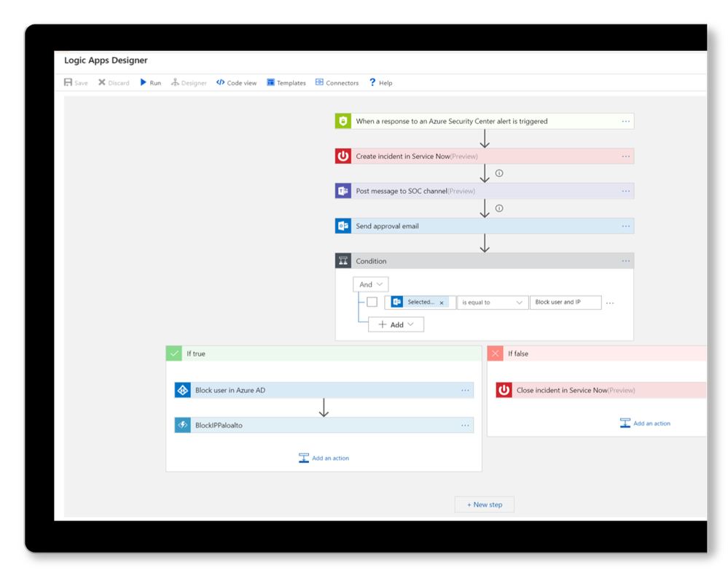This screenshot has height=578, width=728.
Task: Open ellipsis menu on Create incident step
Action: (626, 156)
